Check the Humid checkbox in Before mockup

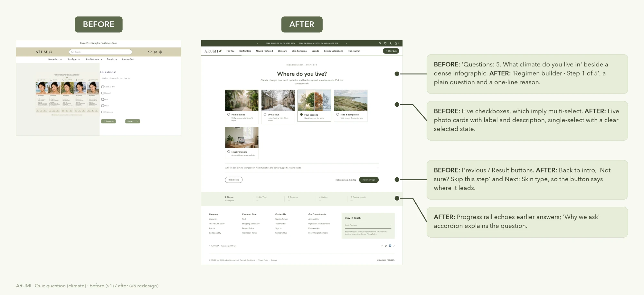coord(102,93)
